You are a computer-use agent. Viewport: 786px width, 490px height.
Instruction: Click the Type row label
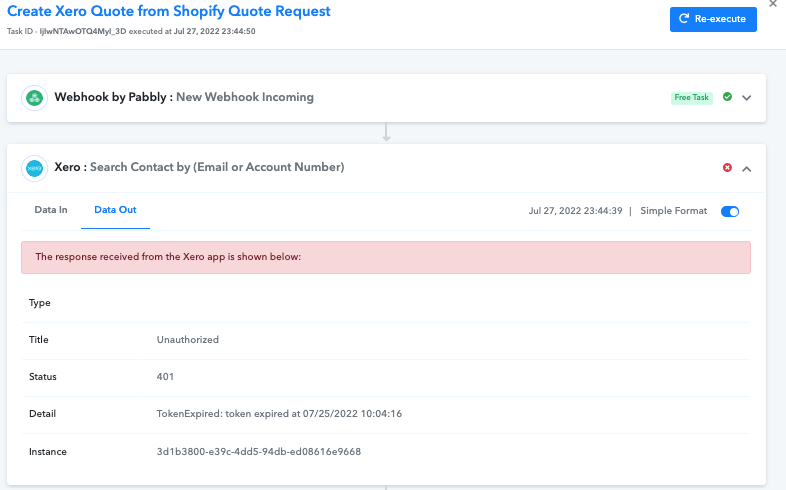point(40,303)
